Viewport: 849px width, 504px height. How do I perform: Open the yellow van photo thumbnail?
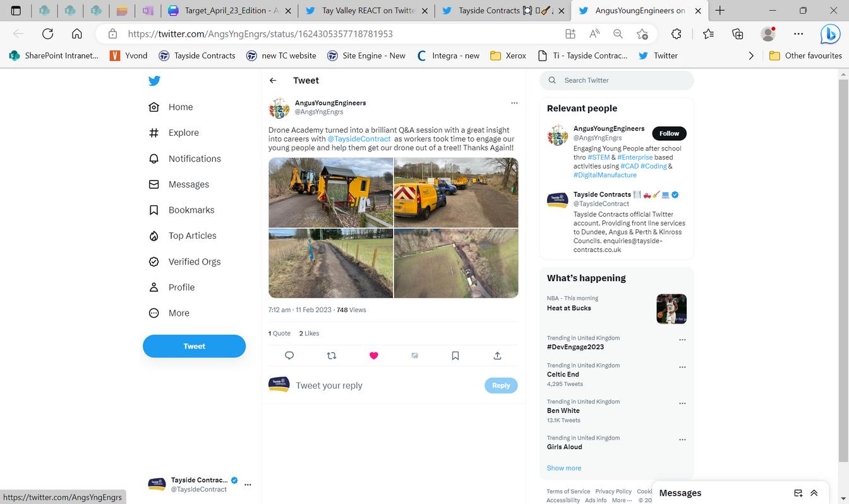pos(456,193)
